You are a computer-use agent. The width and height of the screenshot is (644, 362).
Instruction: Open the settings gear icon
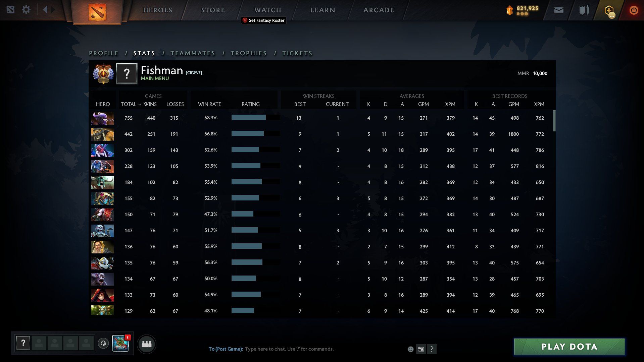26,10
